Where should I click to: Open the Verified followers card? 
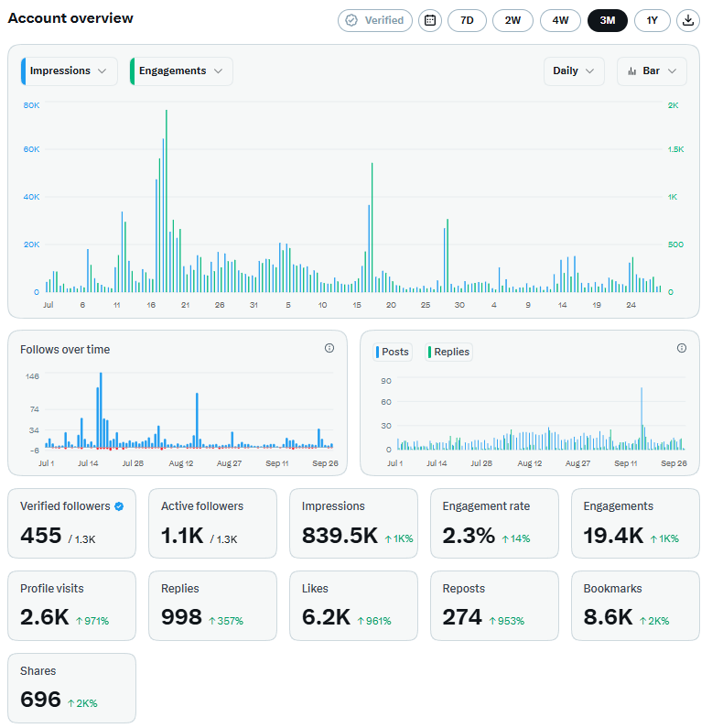click(x=72, y=523)
